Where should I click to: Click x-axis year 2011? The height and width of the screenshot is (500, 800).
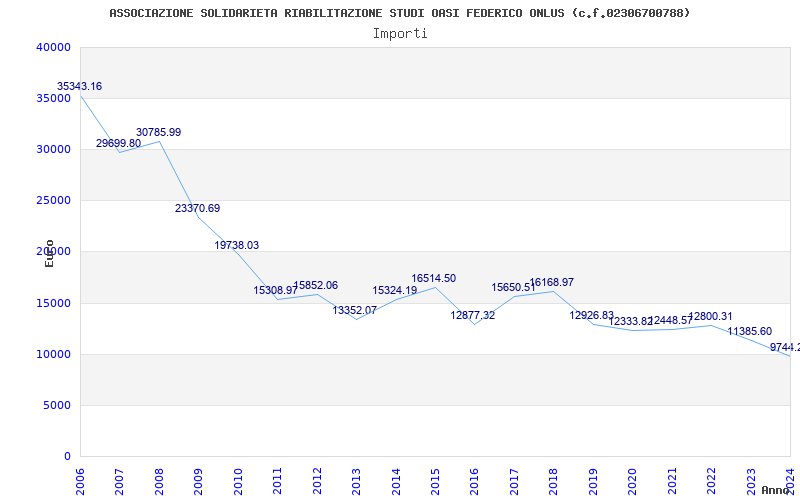tap(277, 481)
